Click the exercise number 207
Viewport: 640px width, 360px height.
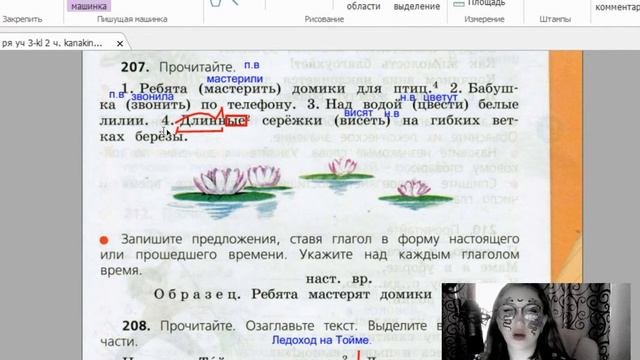135,67
